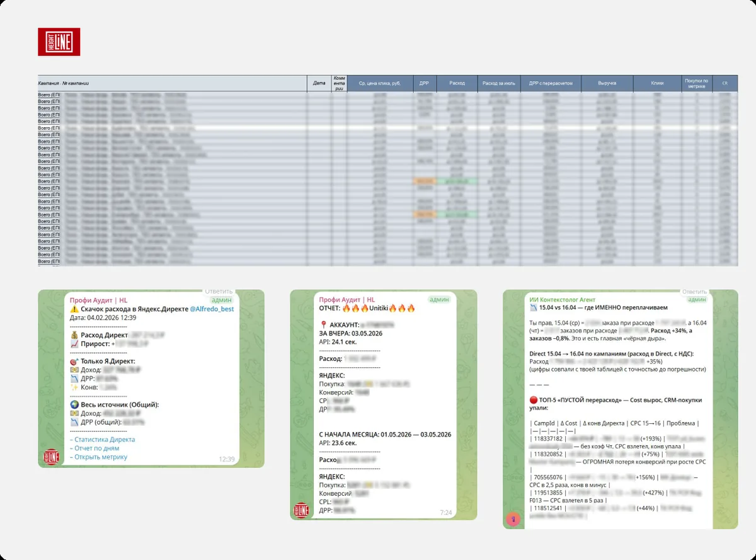The image size is (756, 560).
Task: Select the Расход за июль column header
Action: 499,83
